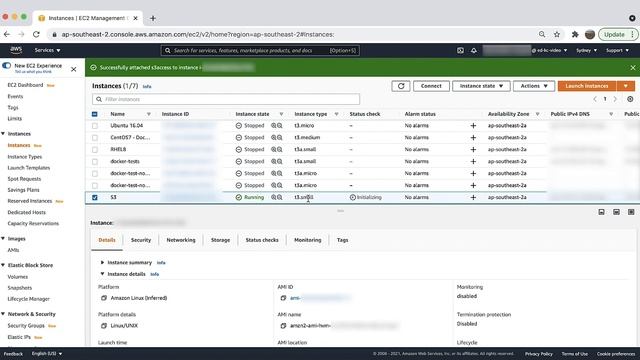Image resolution: width=640 pixels, height=360 pixels.
Task: Open Privacy Policy footer link
Action: [x=539, y=354]
